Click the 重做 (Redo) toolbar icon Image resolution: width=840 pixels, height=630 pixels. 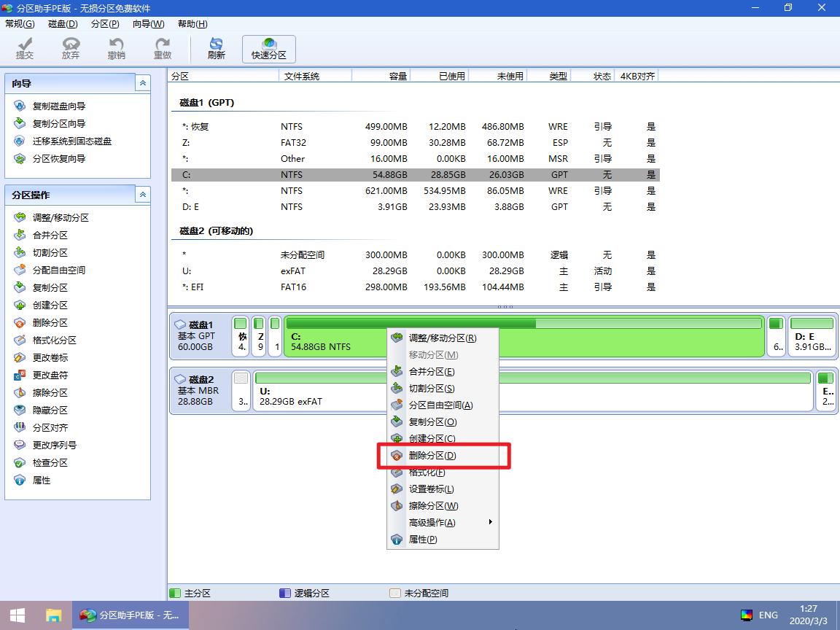(x=162, y=47)
